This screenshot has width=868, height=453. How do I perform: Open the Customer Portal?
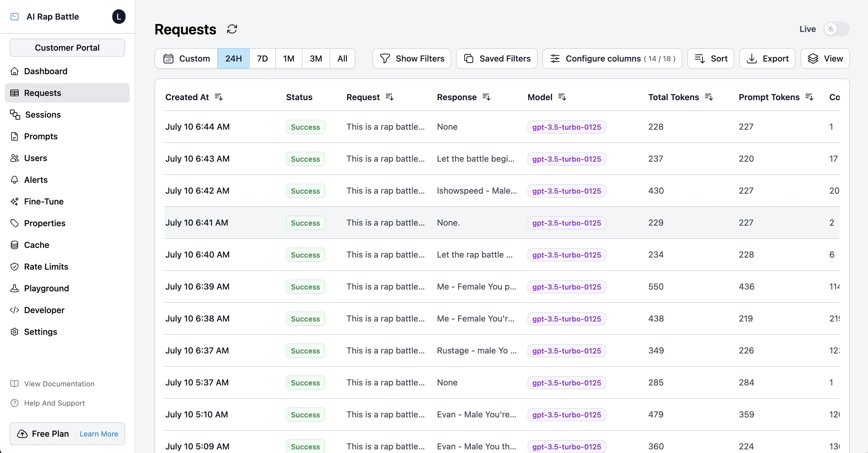(67, 47)
